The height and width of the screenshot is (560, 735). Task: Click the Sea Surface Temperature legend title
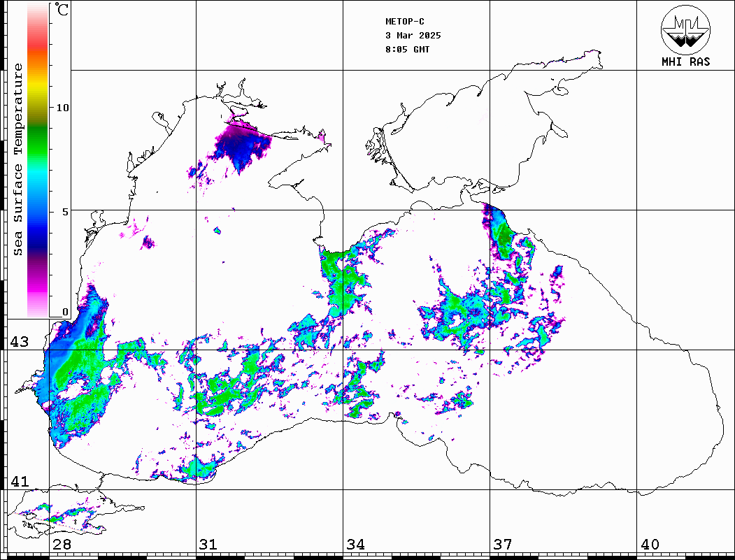click(17, 159)
